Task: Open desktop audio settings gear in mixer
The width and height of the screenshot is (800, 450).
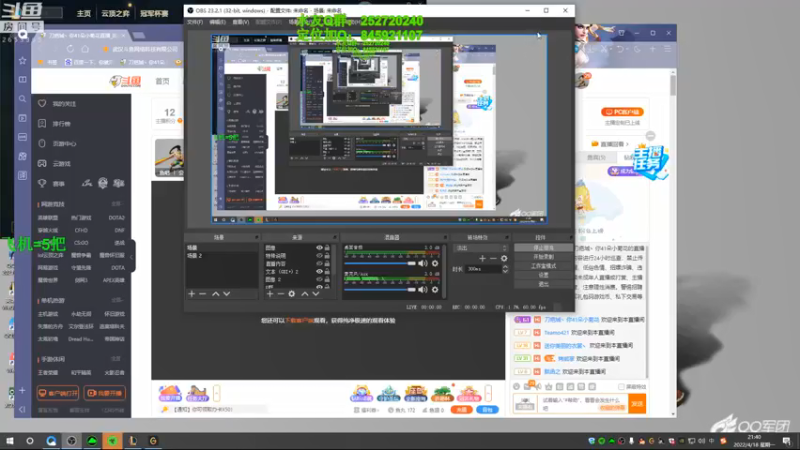Action: coord(435,263)
